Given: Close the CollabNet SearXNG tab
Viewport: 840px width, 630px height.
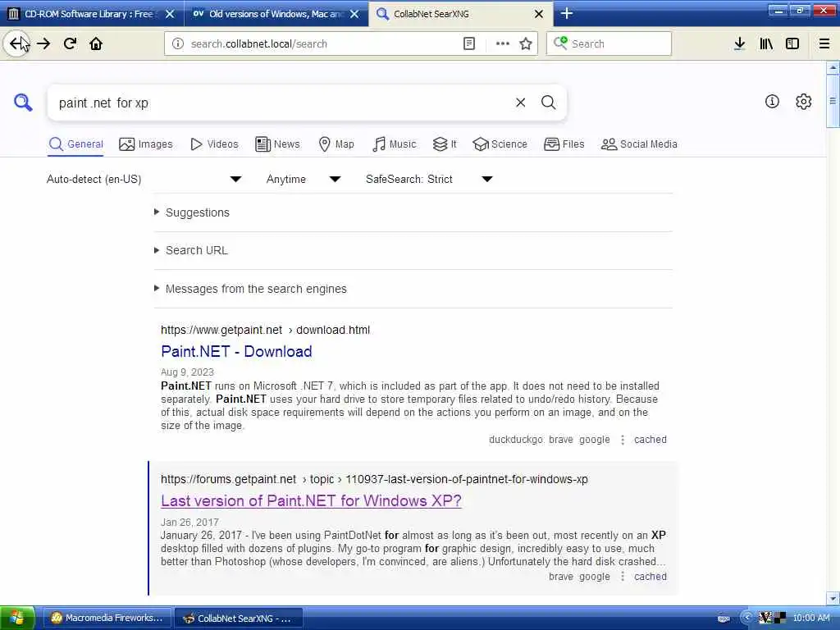Looking at the screenshot, I should coord(539,14).
